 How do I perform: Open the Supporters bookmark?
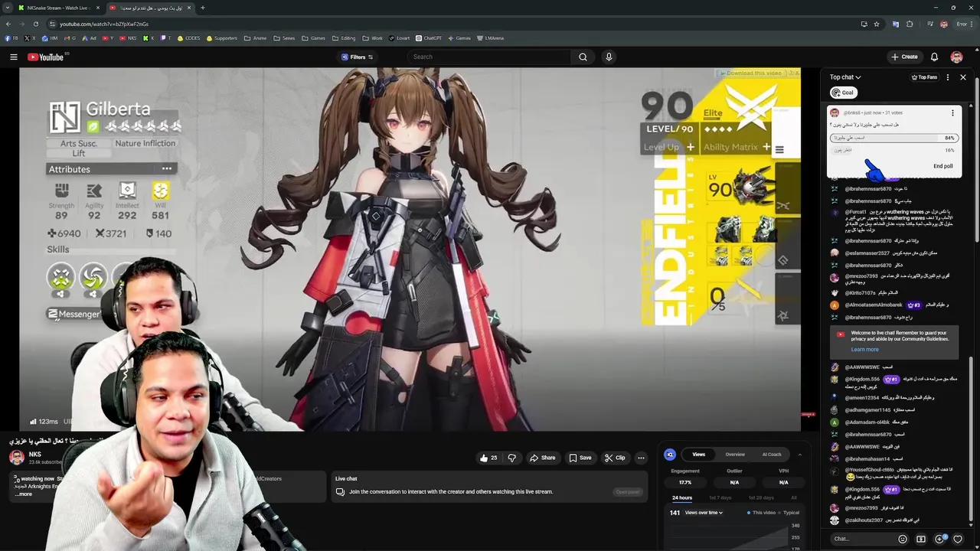(x=222, y=37)
